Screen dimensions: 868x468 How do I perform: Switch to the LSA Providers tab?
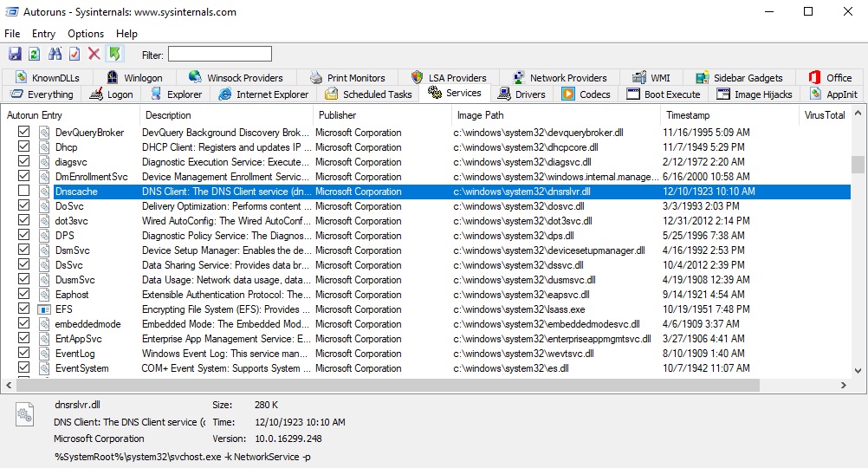(449, 77)
